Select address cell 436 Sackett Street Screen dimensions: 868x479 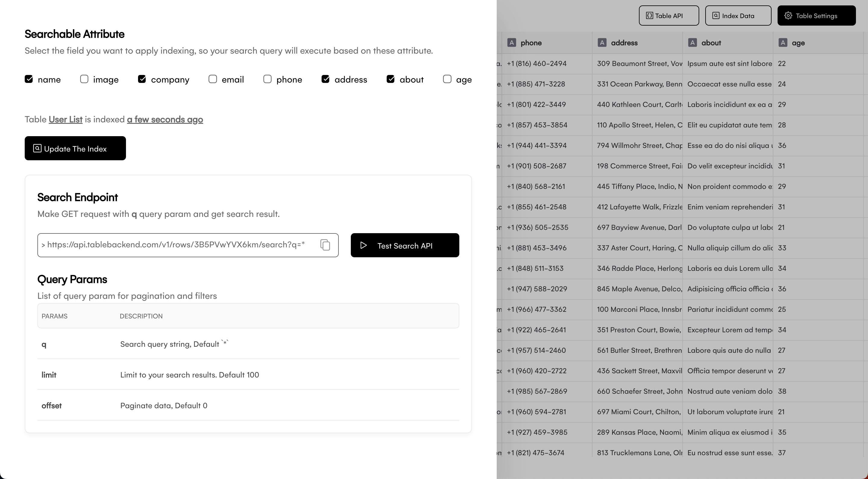[x=637, y=371]
